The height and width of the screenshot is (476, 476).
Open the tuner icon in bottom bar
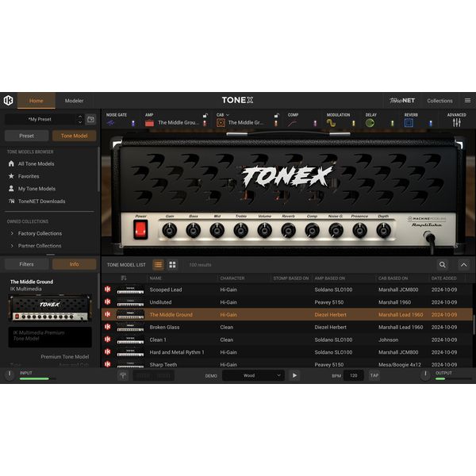123,375
